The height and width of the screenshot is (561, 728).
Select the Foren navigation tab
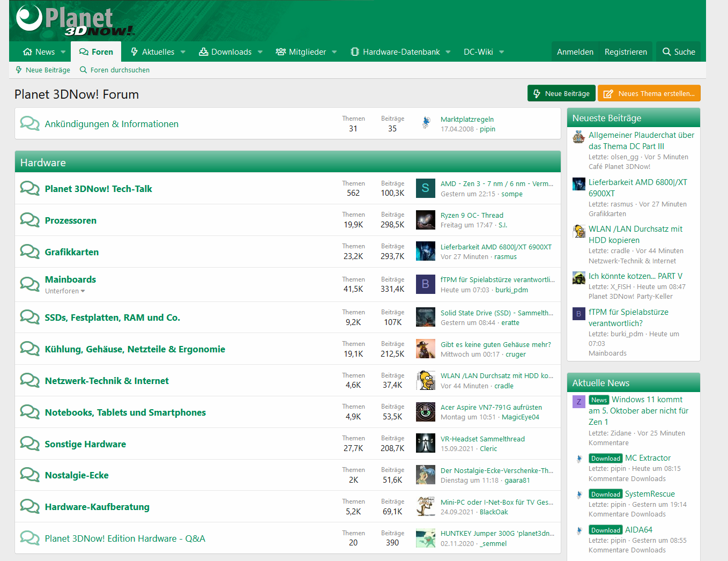[96, 52]
